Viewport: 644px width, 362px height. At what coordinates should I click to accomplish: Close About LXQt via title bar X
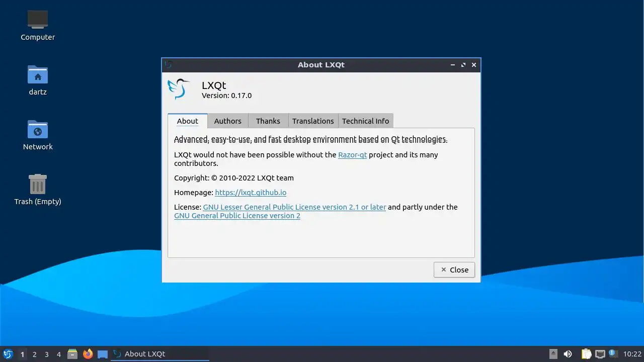coord(474,65)
